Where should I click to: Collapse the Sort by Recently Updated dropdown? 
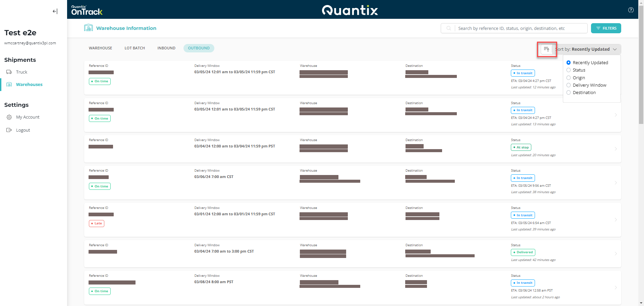pyautogui.click(x=614, y=49)
